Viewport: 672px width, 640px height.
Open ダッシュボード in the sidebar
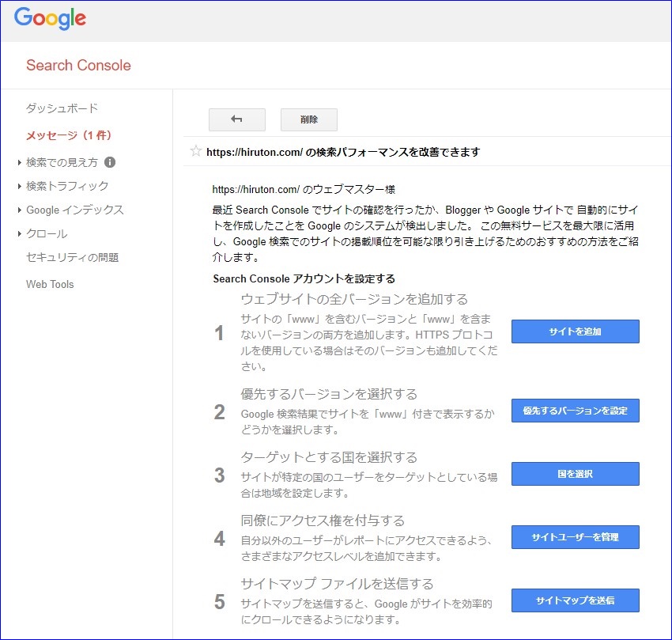[x=62, y=108]
